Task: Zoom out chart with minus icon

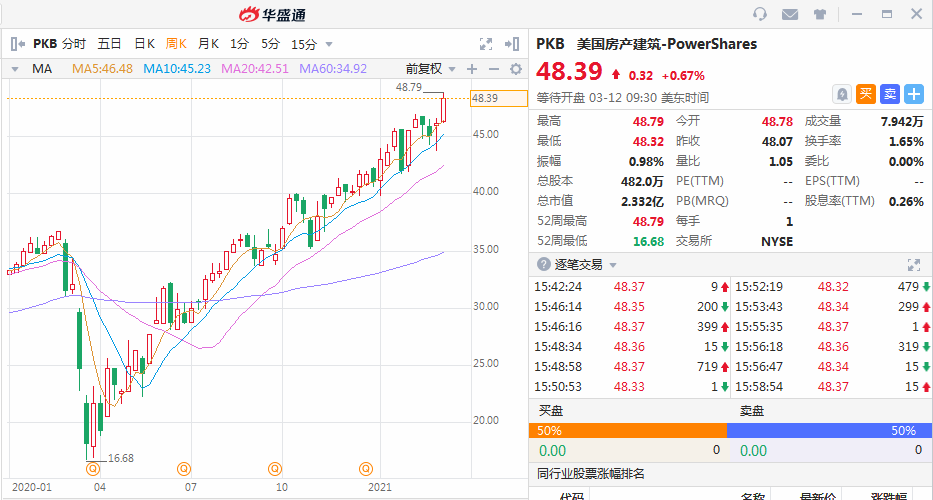Action: (493, 69)
